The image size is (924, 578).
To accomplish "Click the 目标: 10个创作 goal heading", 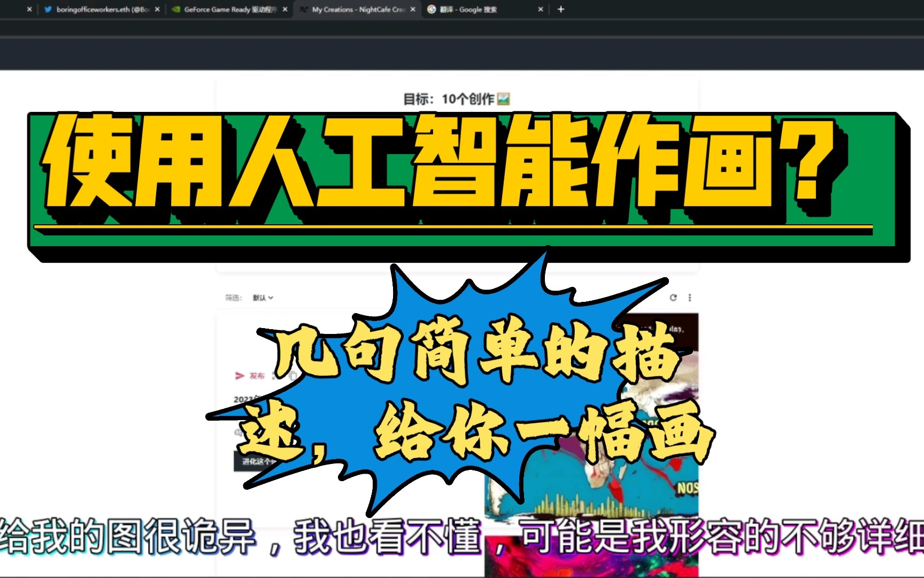I will 456,99.
